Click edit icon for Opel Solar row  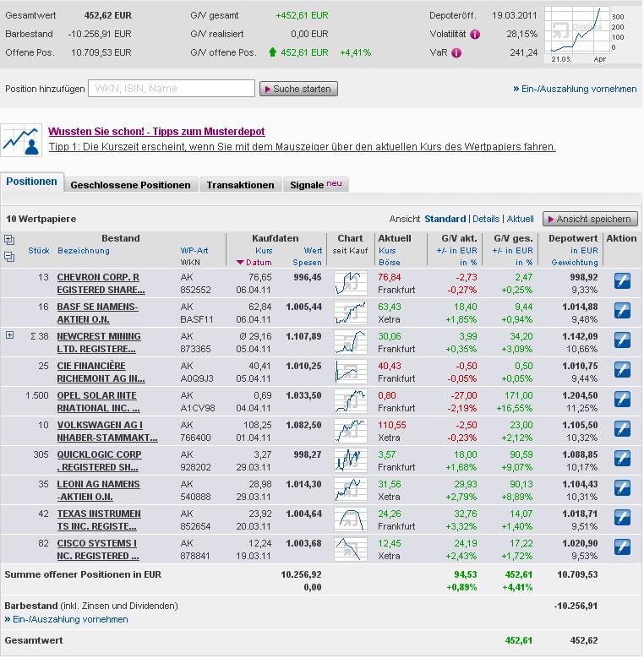[622, 400]
